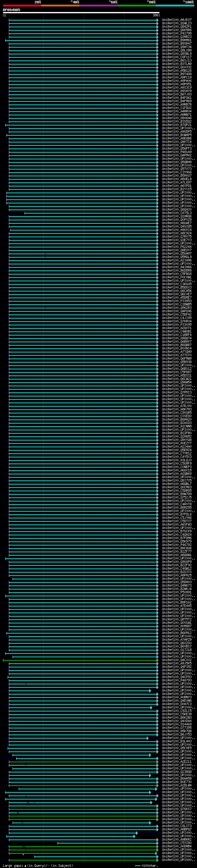Select the UniRef100_C6T5L3 label
Viewport: 197px width, 868px height.
point(176,213)
